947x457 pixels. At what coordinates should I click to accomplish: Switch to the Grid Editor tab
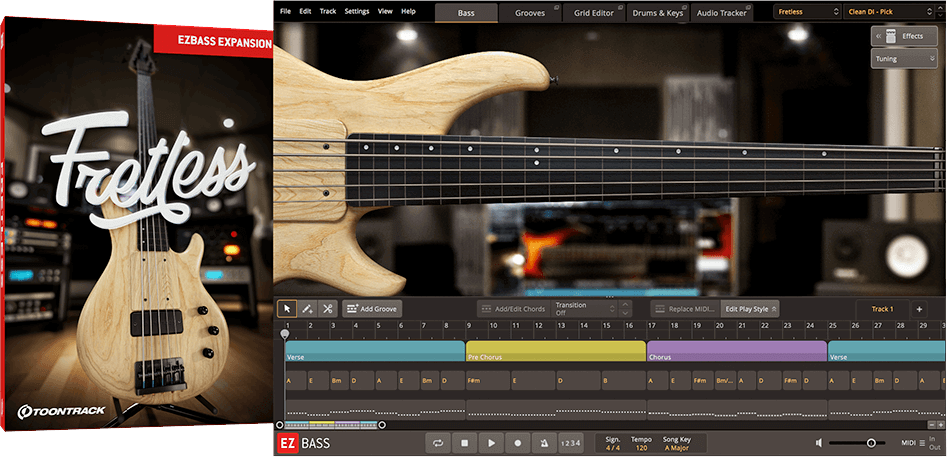594,13
